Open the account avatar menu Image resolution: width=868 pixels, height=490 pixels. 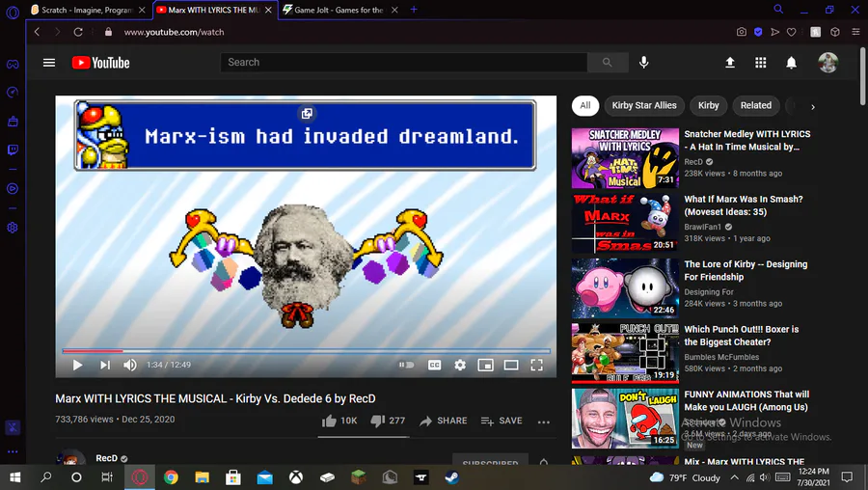point(828,63)
